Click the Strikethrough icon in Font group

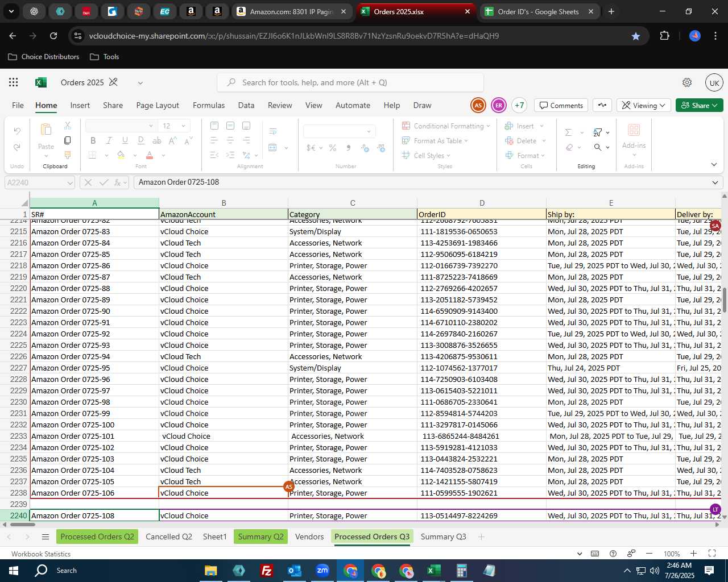point(157,140)
